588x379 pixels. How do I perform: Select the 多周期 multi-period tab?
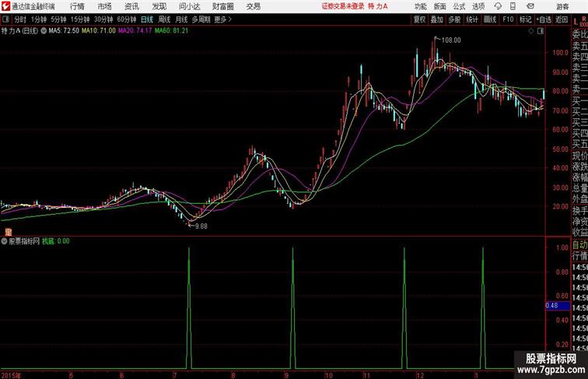point(201,19)
